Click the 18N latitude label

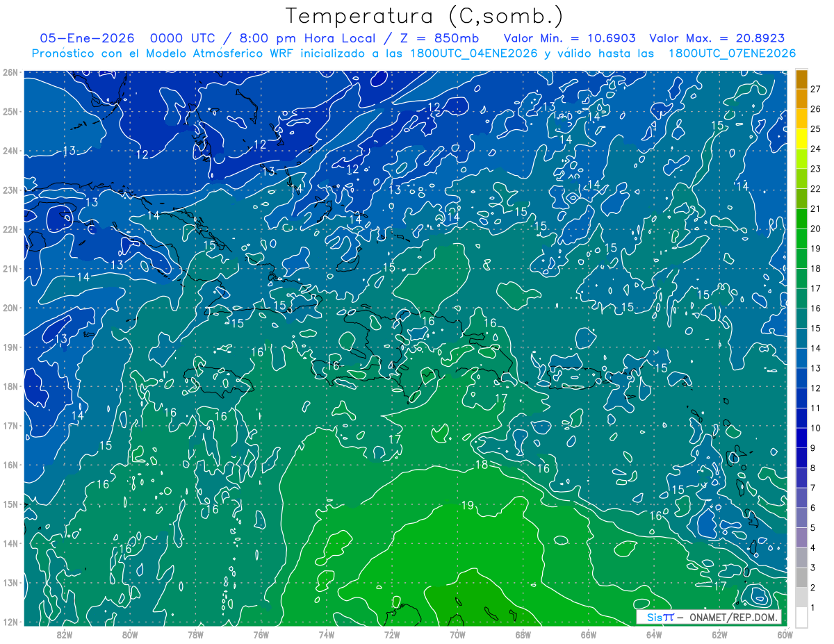(x=10, y=386)
